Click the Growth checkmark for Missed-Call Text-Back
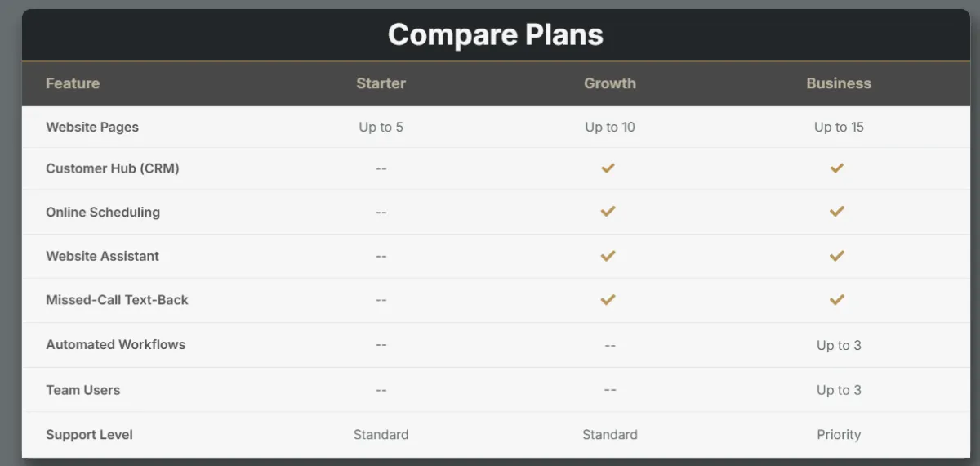The height and width of the screenshot is (466, 980). tap(608, 300)
